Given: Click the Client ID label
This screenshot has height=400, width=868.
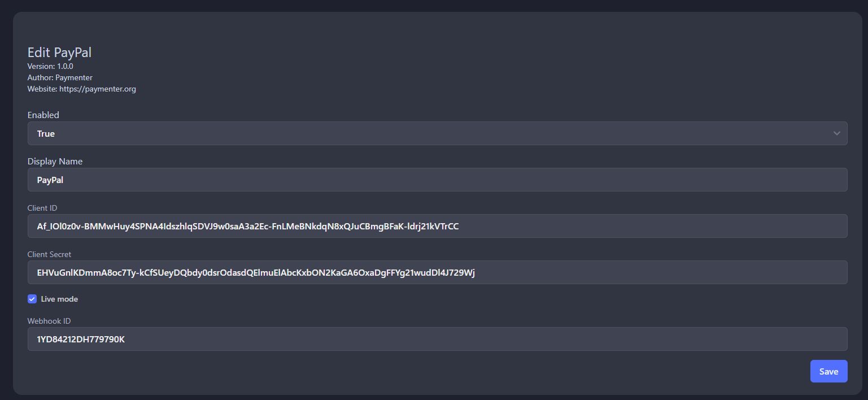Looking at the screenshot, I should point(42,208).
